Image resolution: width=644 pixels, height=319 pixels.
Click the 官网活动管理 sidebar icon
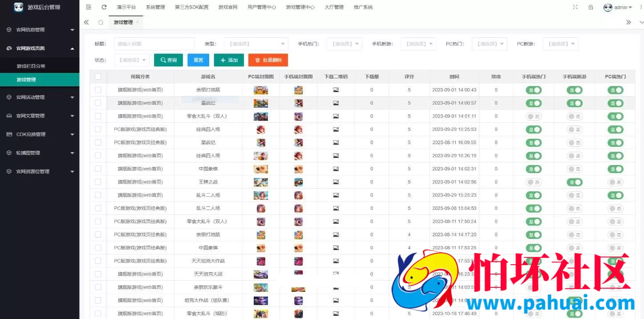coord(9,97)
